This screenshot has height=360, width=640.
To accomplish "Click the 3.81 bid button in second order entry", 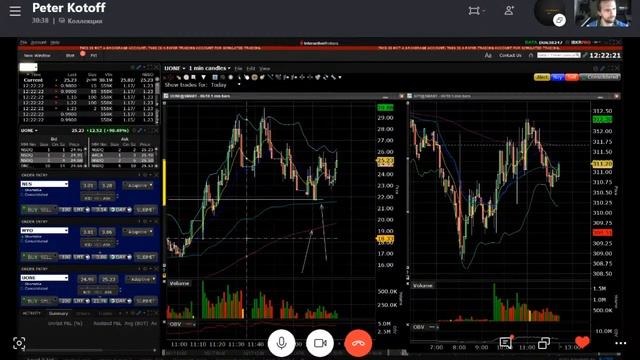I will coord(88,232).
